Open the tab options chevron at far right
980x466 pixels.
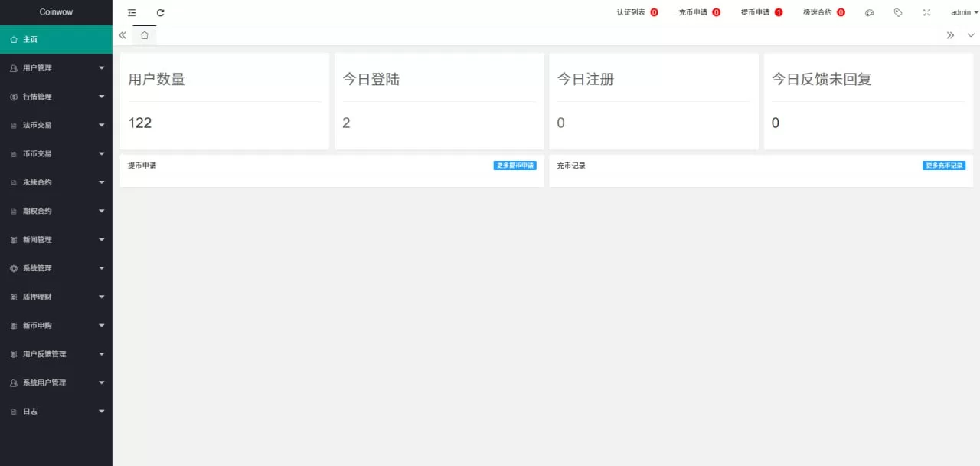971,35
